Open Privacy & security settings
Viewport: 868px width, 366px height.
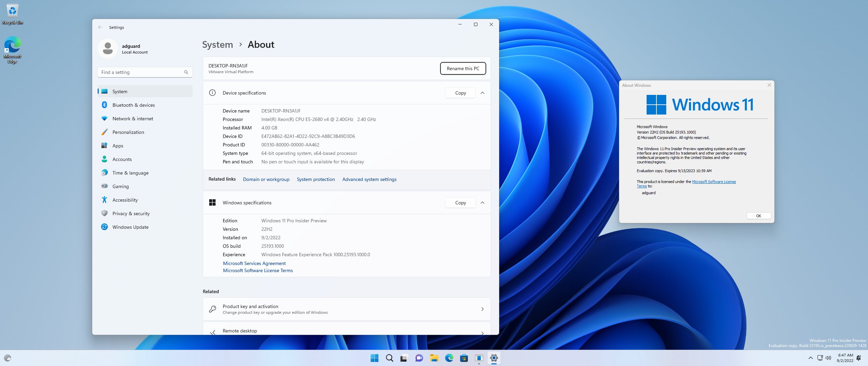tap(131, 213)
